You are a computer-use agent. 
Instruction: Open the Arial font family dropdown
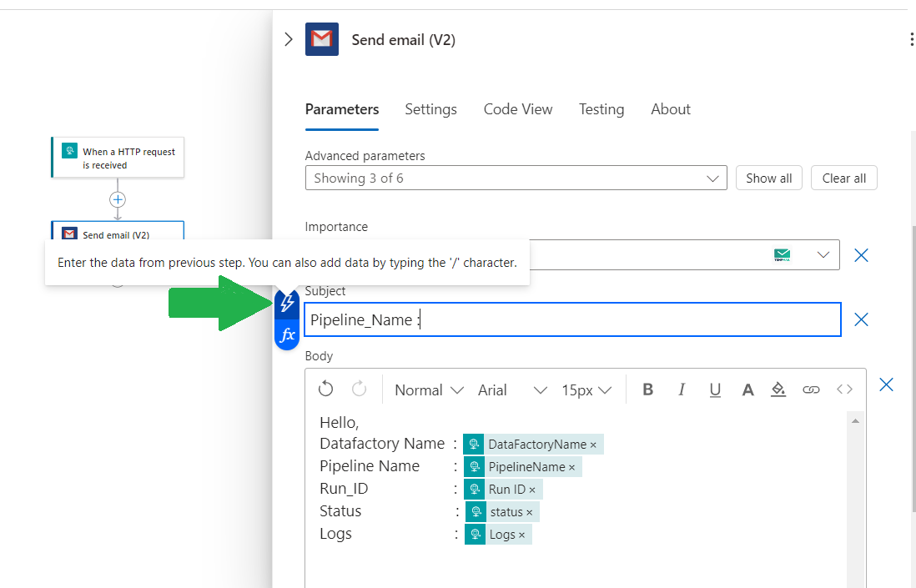[512, 390]
